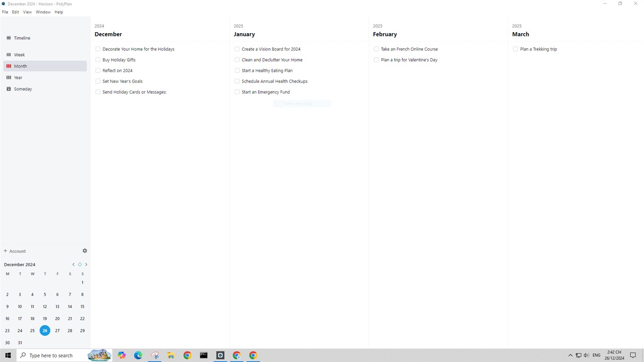Viewport: 644px width, 362px height.
Task: Check 'Decorate Your Home for the Holidays'
Action: click(x=98, y=49)
